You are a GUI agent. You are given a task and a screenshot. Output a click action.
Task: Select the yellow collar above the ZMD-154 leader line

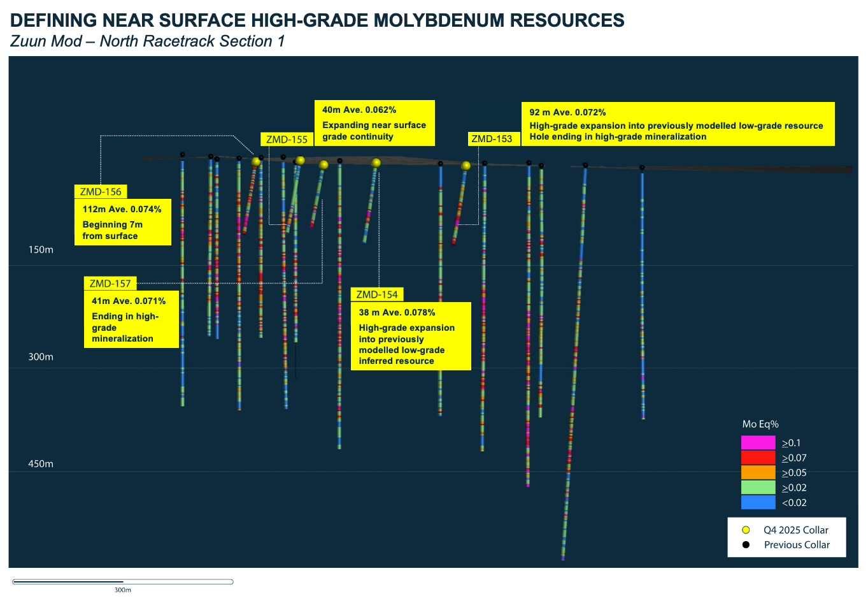point(376,163)
